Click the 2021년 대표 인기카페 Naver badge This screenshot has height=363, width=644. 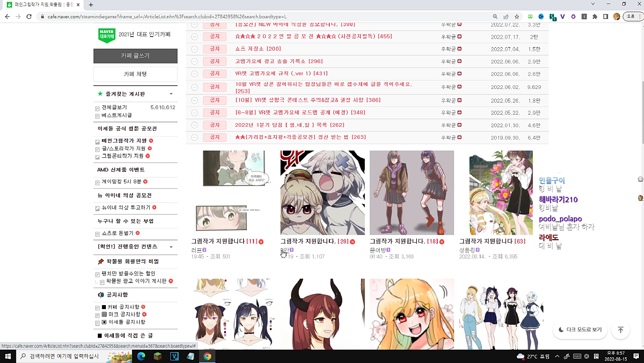click(x=107, y=35)
